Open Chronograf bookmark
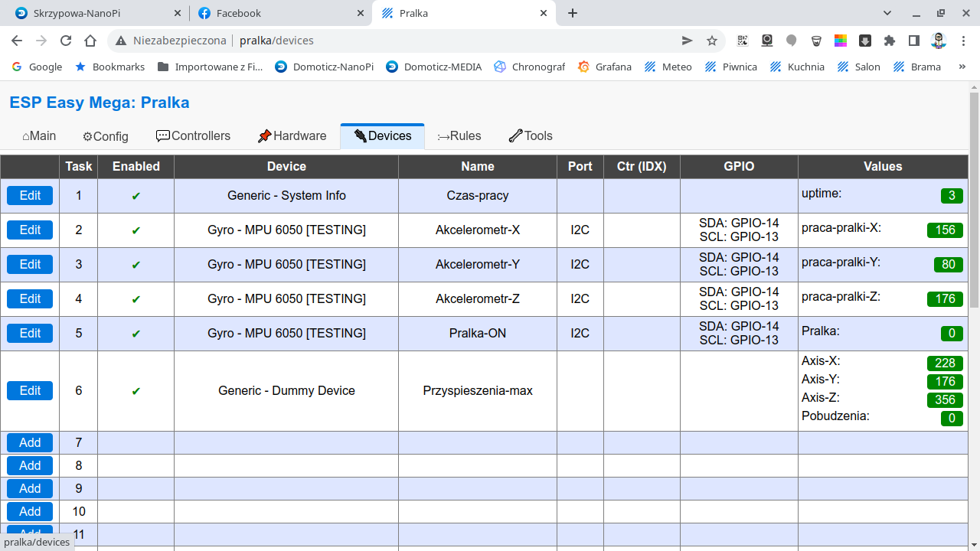This screenshot has height=551, width=980. 530,67
